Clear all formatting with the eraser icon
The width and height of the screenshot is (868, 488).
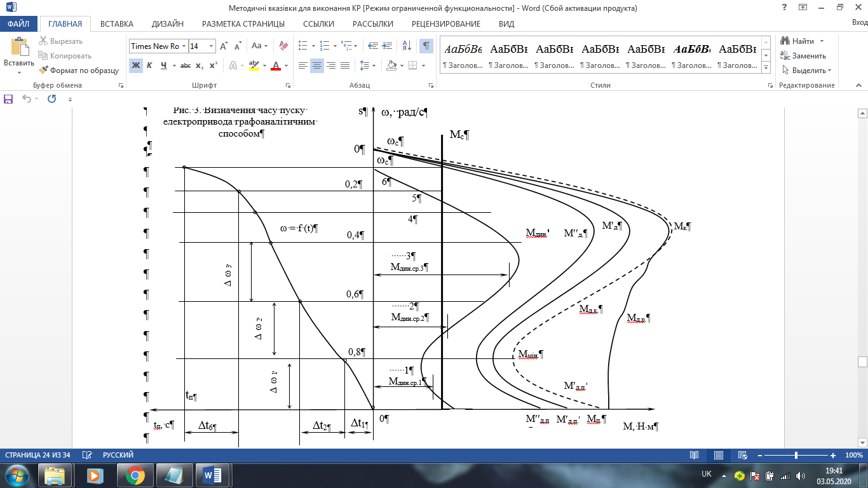coord(284,46)
